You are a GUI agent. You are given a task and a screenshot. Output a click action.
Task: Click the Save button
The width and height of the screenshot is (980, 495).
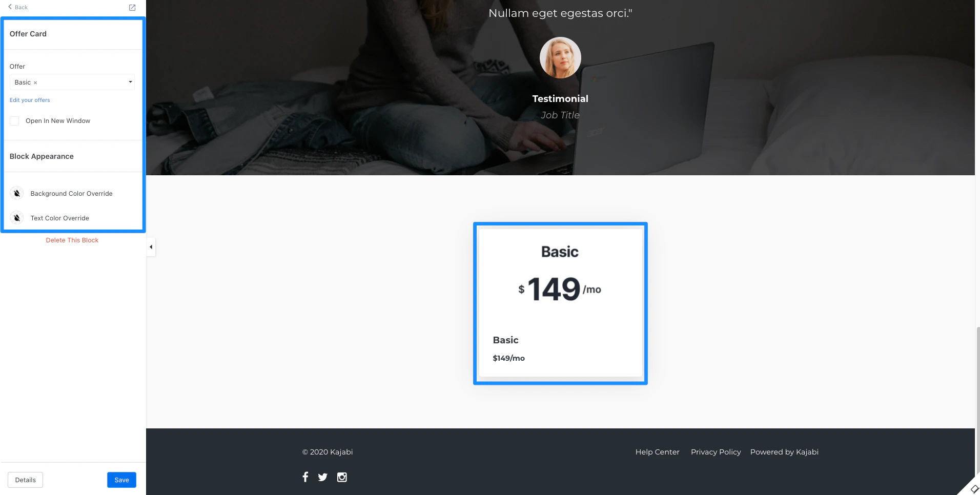click(x=121, y=480)
